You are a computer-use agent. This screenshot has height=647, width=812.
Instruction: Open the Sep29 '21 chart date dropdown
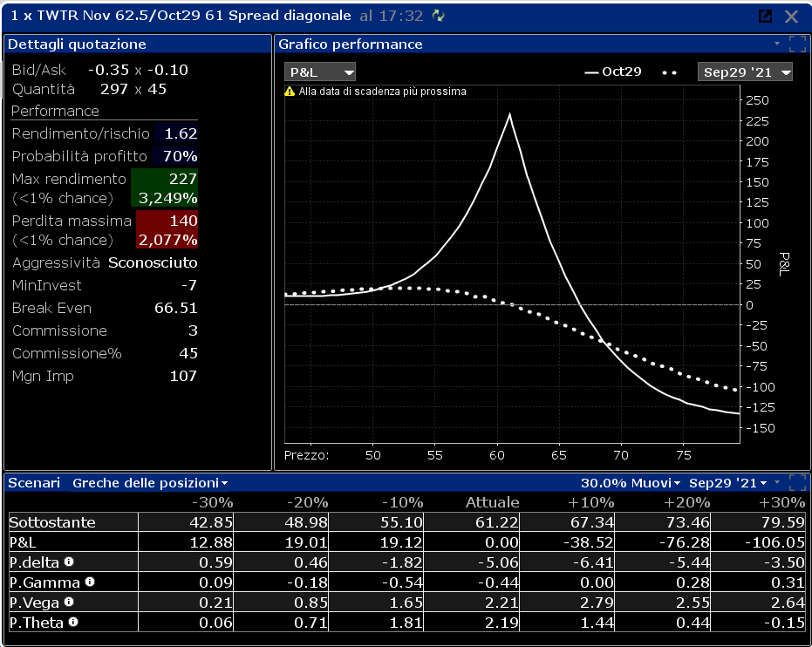tap(745, 72)
